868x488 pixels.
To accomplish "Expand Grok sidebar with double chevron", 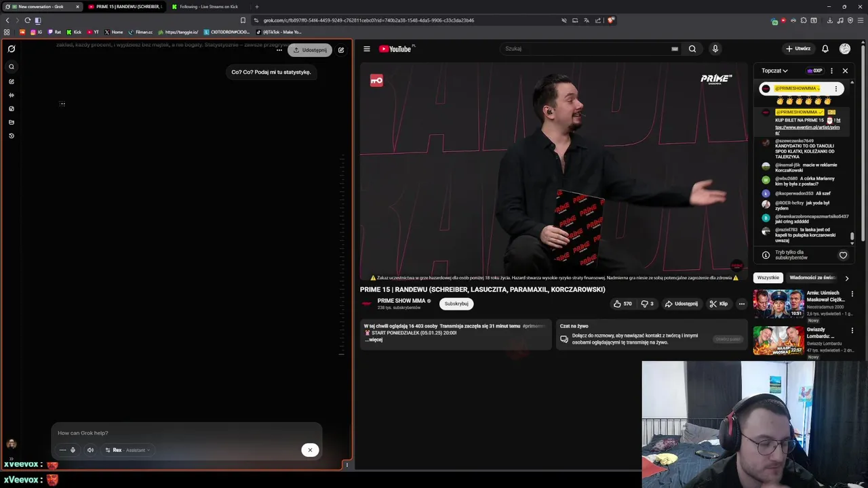I will (x=12, y=460).
